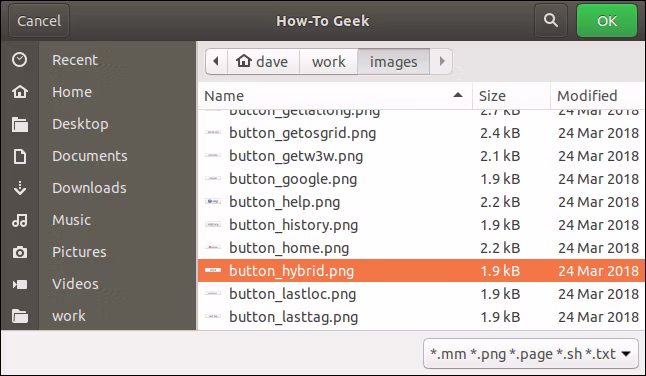Click thumbnail icon of button_google.png
Viewport: 646px width, 376px height.
coord(213,178)
